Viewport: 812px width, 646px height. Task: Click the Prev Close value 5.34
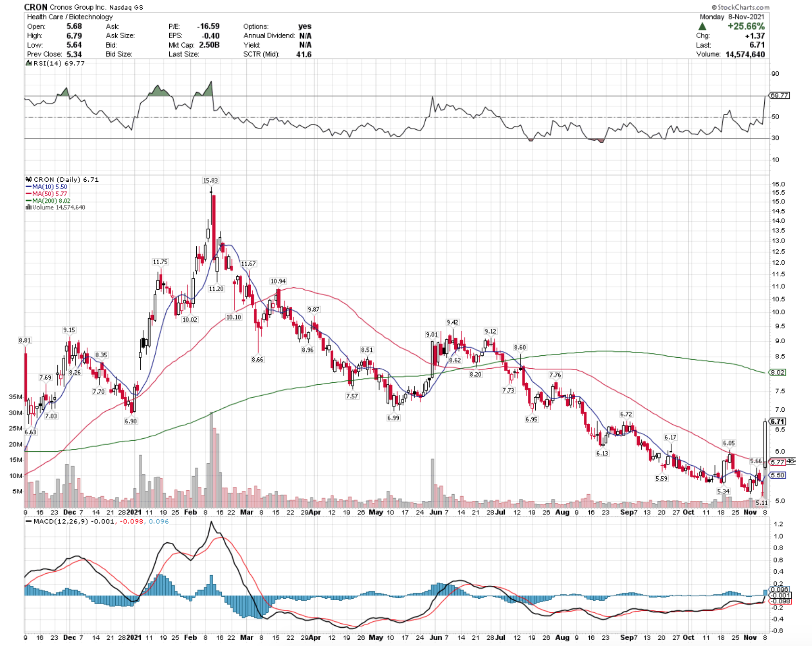point(74,54)
